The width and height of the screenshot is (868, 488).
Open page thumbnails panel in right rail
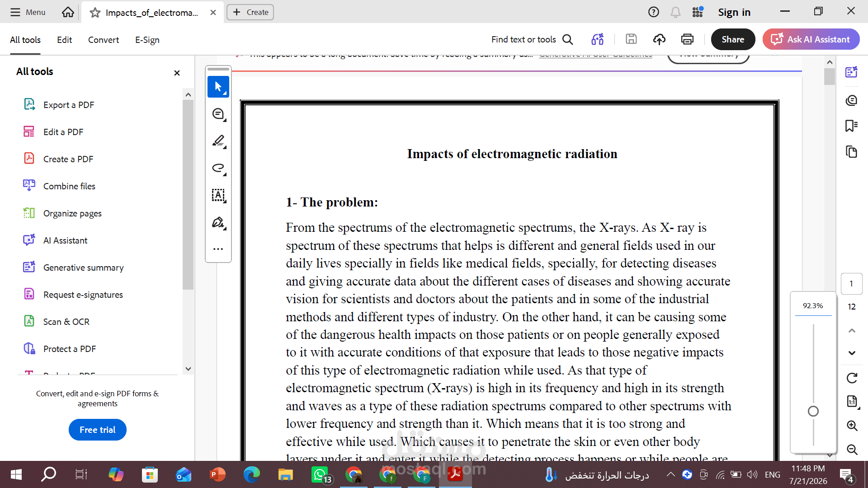tap(852, 152)
